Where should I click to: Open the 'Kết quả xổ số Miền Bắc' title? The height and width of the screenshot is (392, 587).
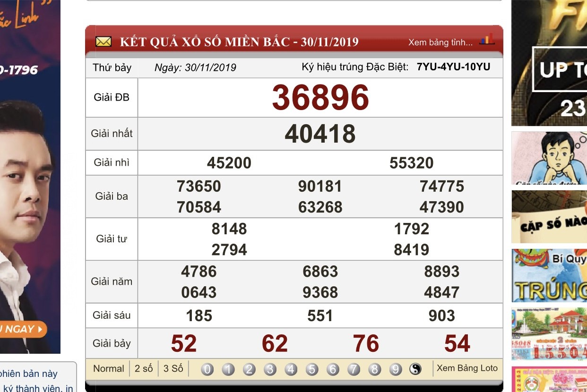tap(239, 42)
